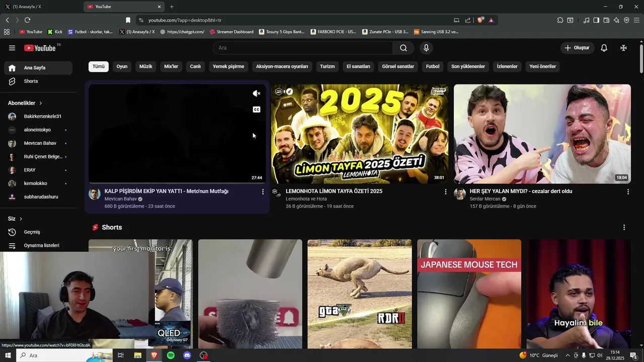Open subharudashuru subscription channel

coord(38,197)
